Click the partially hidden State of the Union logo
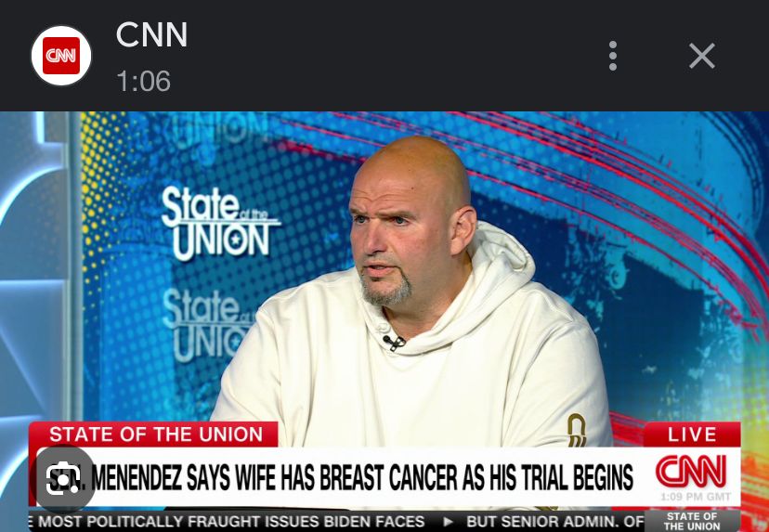The width and height of the screenshot is (769, 532). click(x=208, y=324)
